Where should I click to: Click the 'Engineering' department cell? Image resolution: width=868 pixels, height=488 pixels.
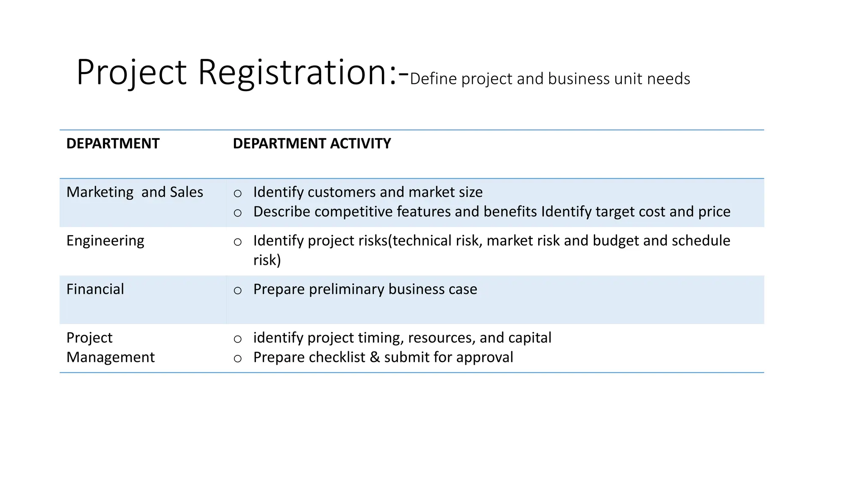point(105,241)
